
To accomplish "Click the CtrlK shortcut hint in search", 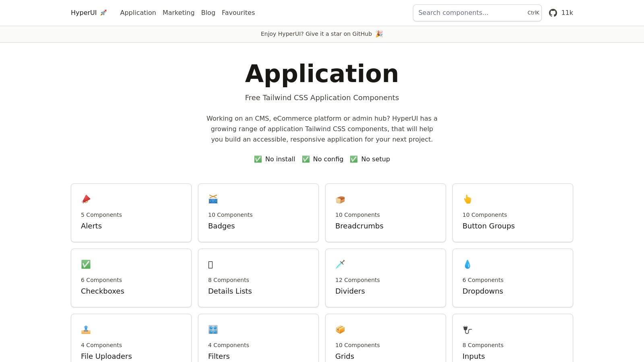I will (533, 13).
